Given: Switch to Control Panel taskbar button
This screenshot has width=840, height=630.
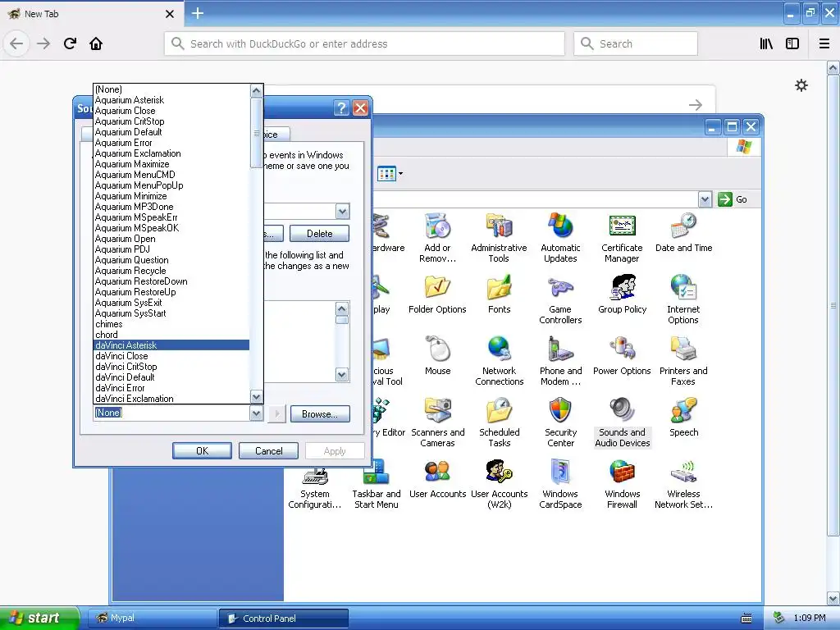Looking at the screenshot, I should click(x=284, y=619).
